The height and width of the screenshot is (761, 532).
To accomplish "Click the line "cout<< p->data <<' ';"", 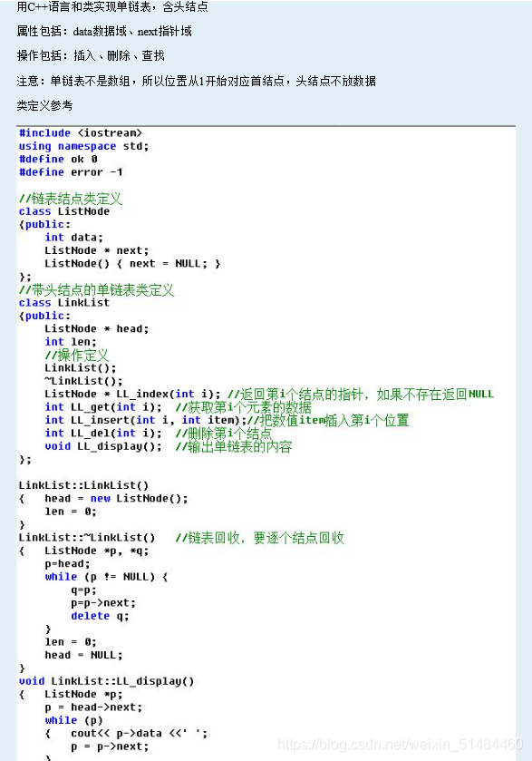I will (x=139, y=734).
